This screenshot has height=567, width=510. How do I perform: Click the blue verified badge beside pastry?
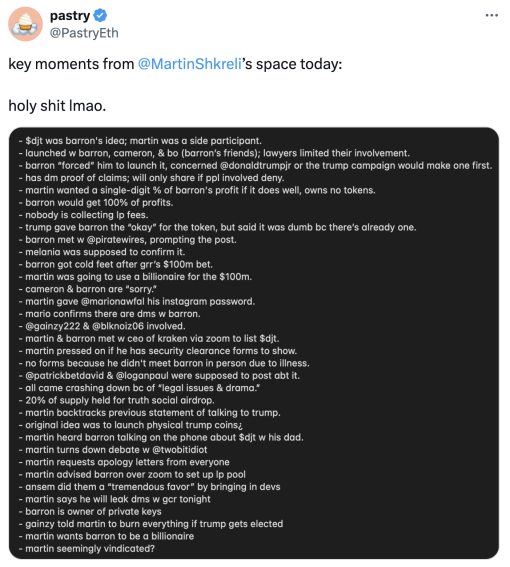point(100,16)
